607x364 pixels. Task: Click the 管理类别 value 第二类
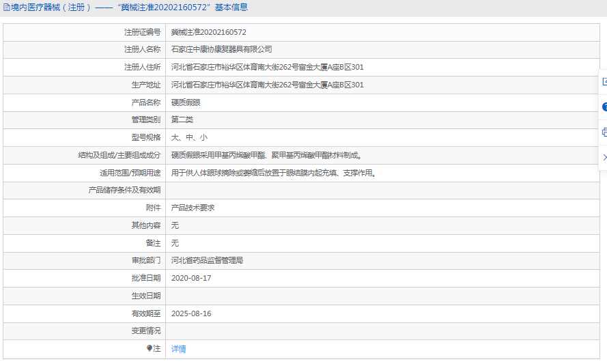tap(182, 120)
